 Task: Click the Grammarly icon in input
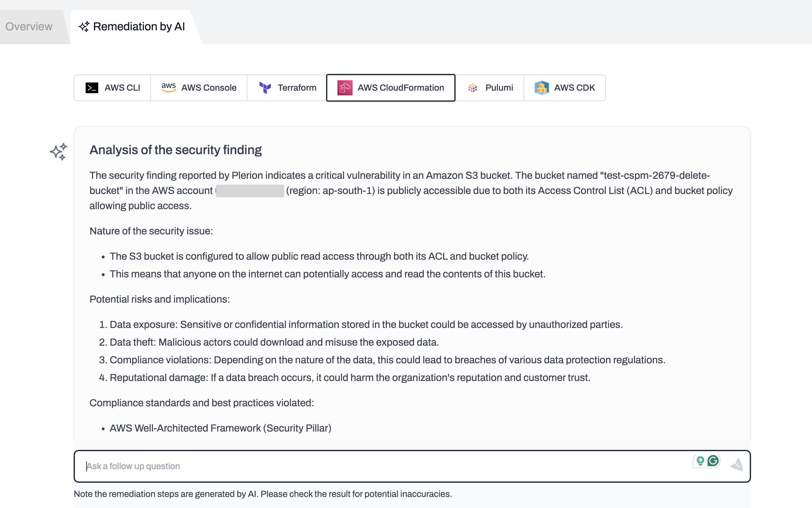coord(713,461)
